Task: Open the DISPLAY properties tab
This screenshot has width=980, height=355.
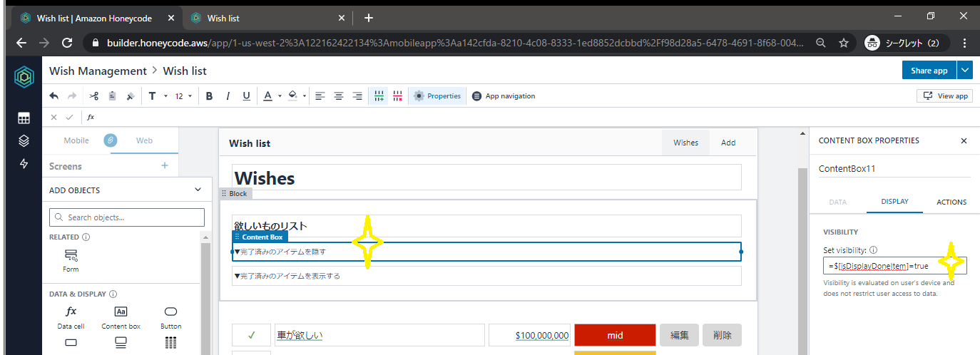Action: [894, 202]
